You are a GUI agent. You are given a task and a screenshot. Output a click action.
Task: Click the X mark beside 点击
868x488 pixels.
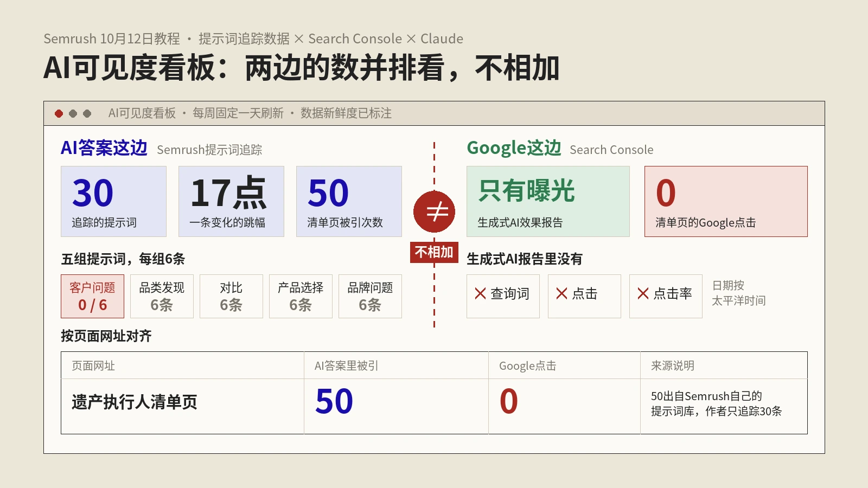(x=561, y=293)
